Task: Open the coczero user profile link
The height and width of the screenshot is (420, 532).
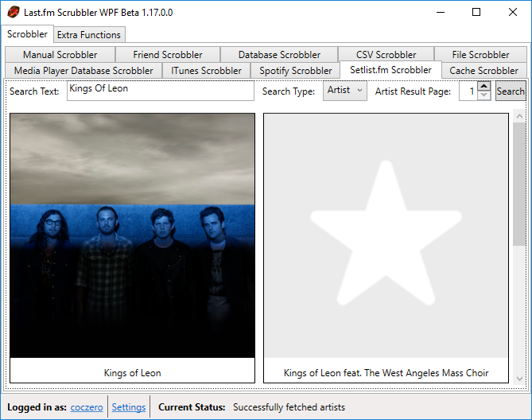Action: click(x=87, y=407)
